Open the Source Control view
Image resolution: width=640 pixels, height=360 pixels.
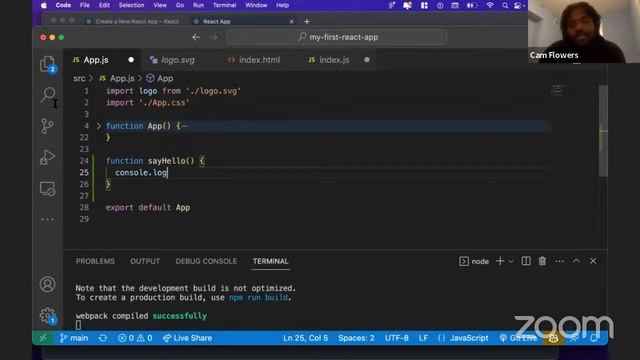(47, 126)
